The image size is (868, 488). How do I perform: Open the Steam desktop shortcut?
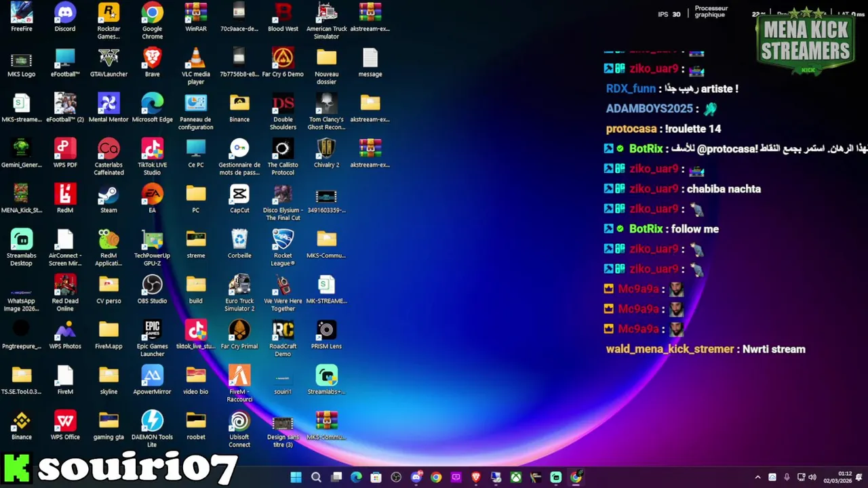click(x=108, y=199)
